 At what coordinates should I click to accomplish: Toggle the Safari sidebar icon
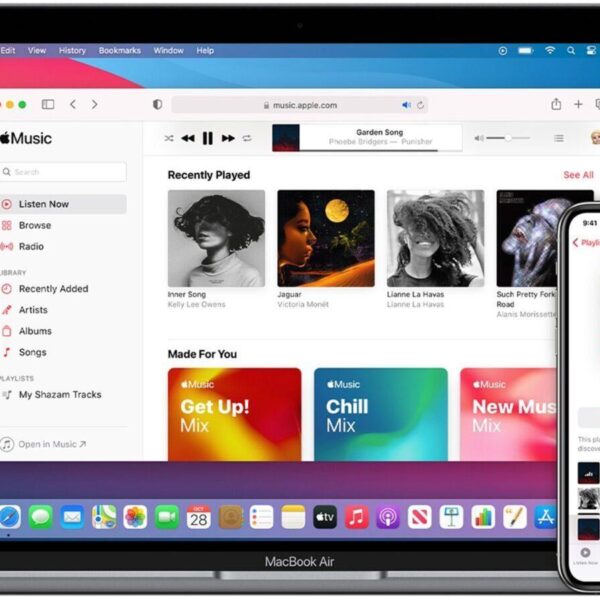tap(48, 104)
